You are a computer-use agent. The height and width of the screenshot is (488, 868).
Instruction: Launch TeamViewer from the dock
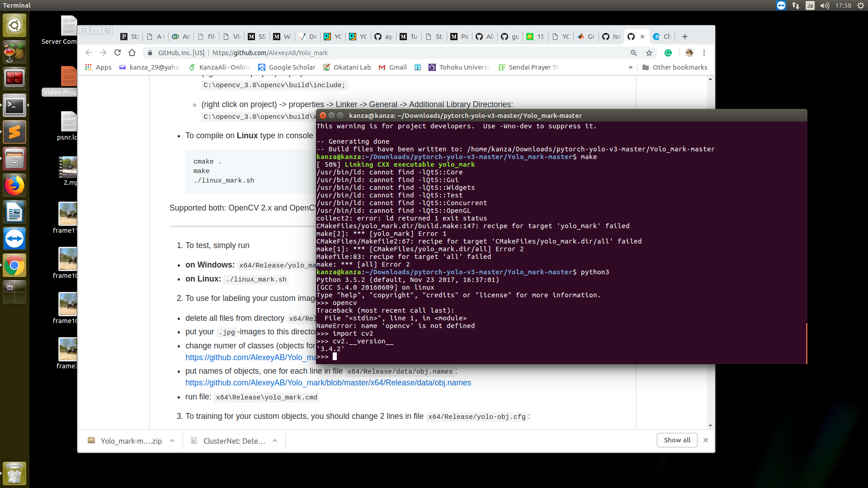[14, 239]
